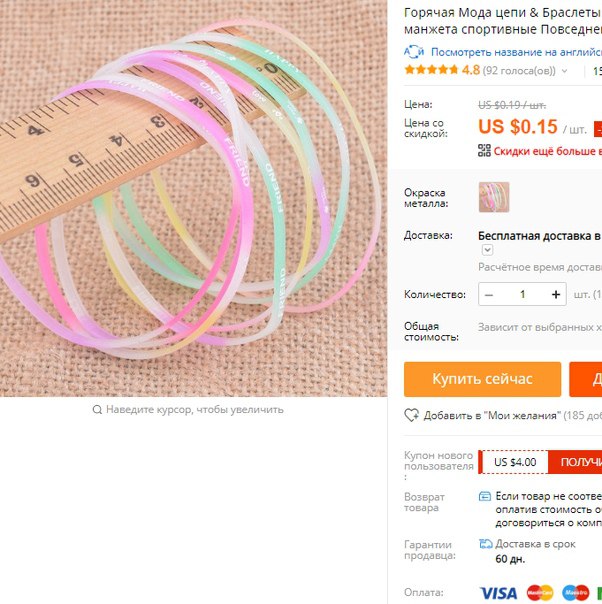Click the quantity input field
602x604 pixels.
tap(522, 295)
